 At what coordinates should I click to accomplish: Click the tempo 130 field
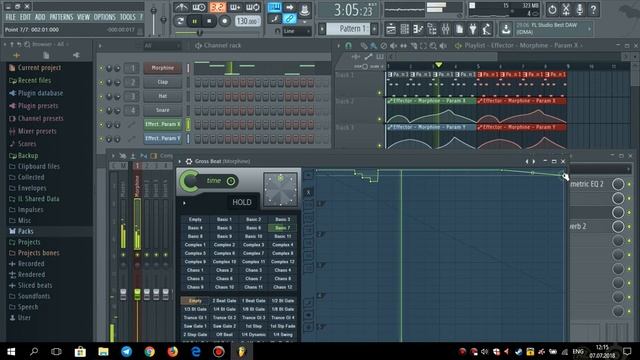pos(248,21)
